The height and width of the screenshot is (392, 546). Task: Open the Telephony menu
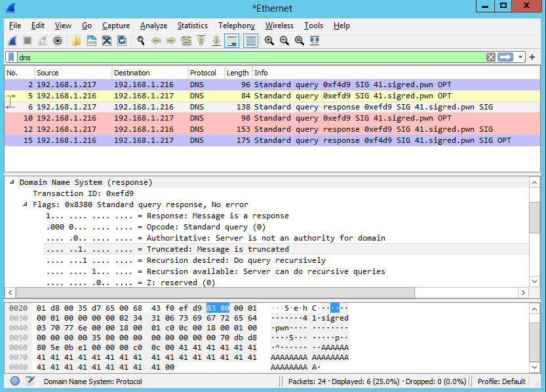tap(237, 26)
